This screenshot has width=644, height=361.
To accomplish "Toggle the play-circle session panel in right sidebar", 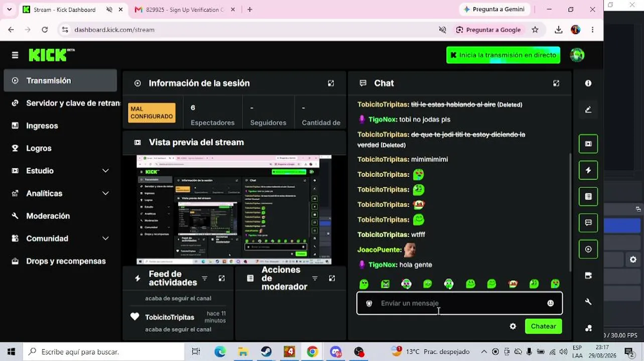I will point(588,249).
